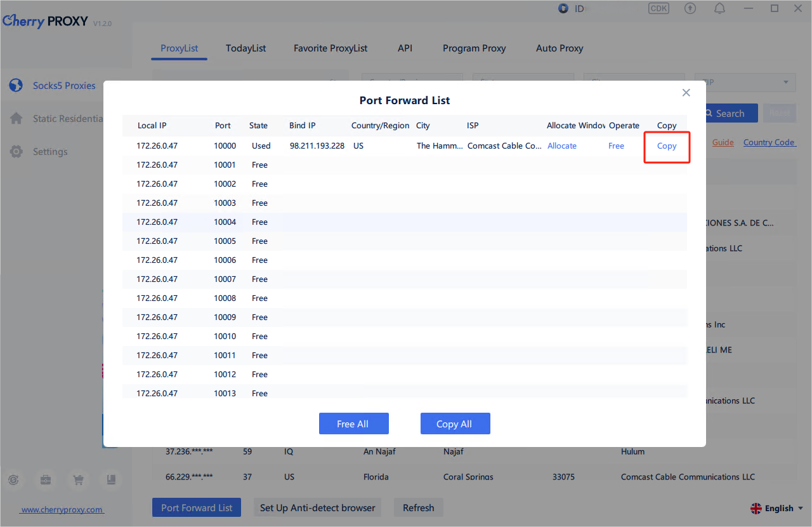This screenshot has height=527, width=812.
Task: Click Copy for port 10000
Action: point(667,146)
